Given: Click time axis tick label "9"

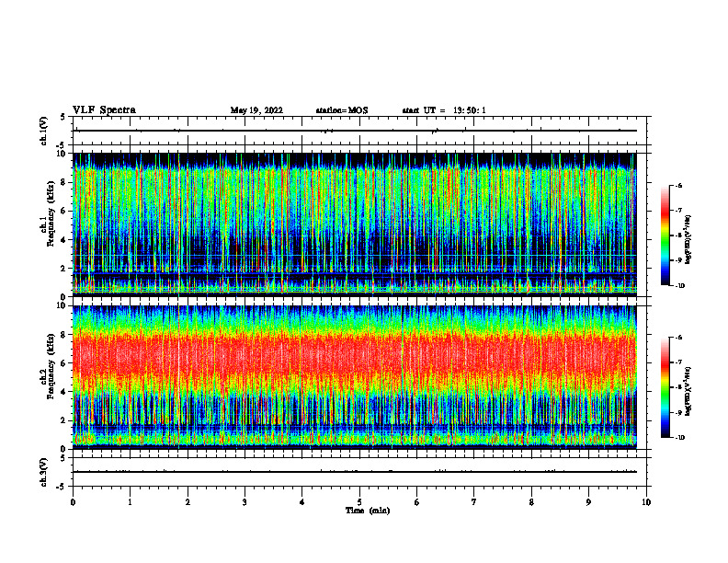Looking at the screenshot, I should point(588,502).
